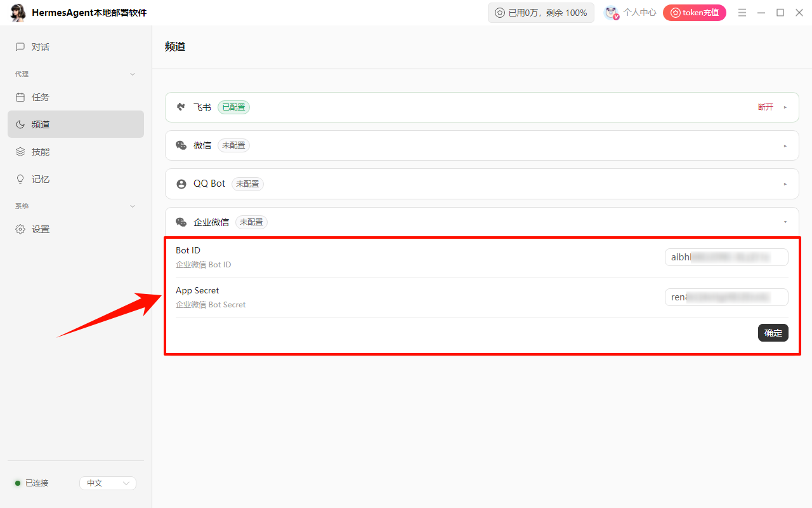This screenshot has height=508, width=812.
Task: Go to the 技能 skills page
Action: point(75,152)
